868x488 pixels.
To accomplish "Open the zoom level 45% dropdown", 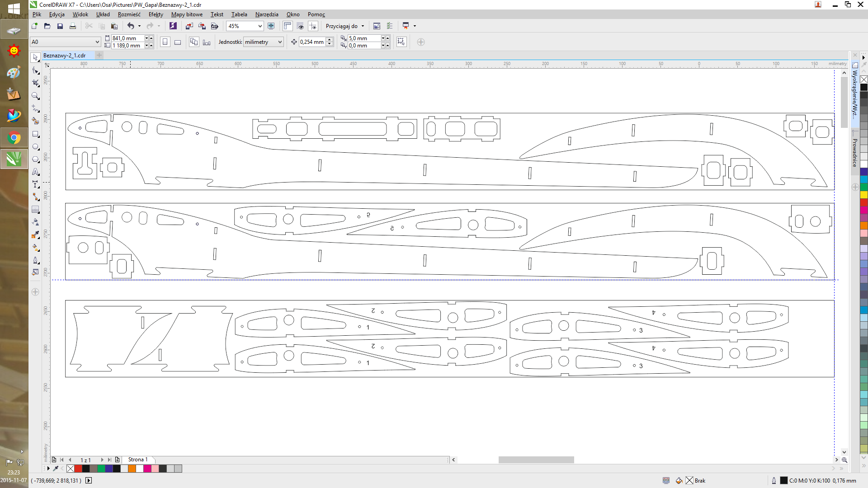I will click(x=260, y=26).
